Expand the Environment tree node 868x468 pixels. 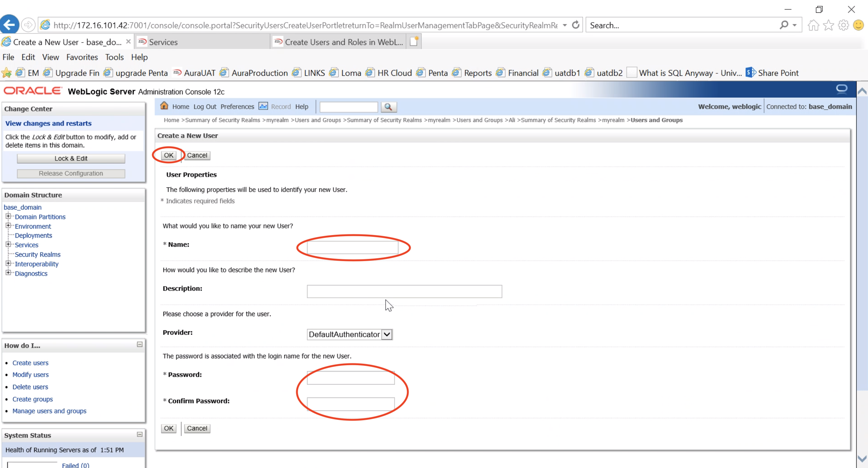[8, 226]
